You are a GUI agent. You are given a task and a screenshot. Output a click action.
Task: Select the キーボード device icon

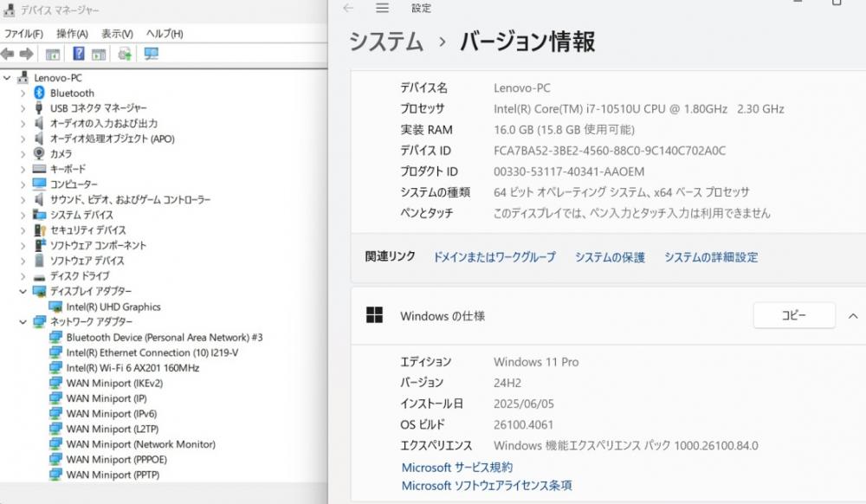tap(39, 169)
